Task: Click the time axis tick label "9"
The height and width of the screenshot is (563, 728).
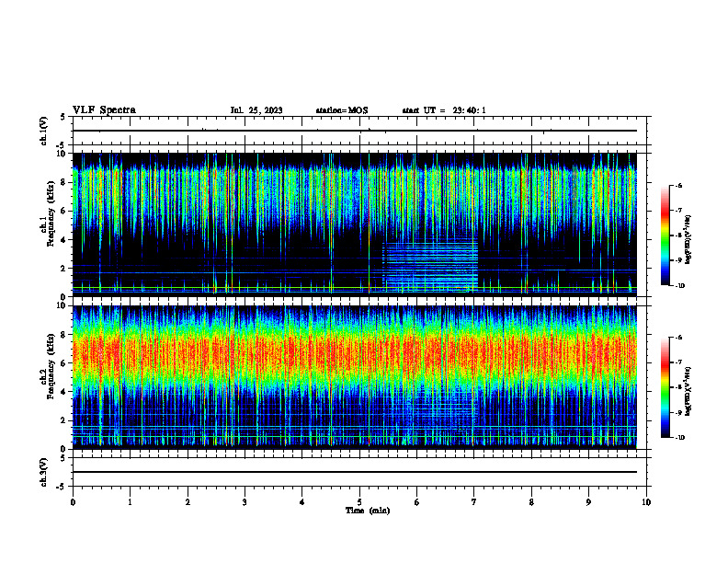Action: coord(588,502)
